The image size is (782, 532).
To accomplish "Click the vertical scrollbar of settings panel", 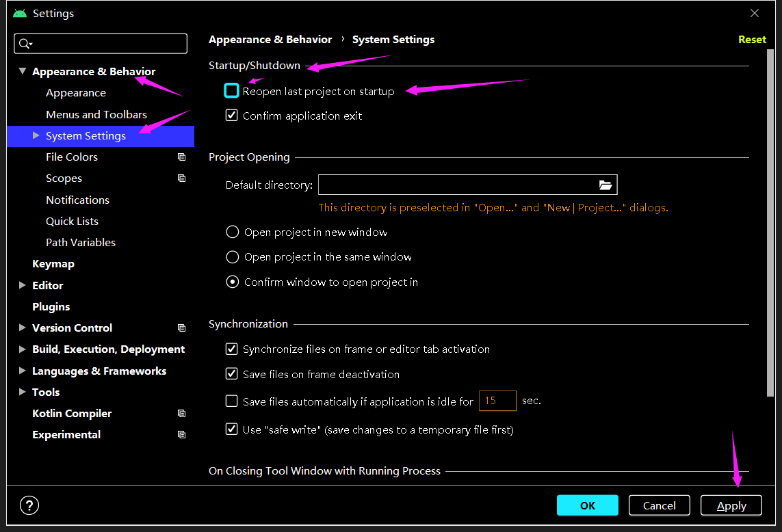I will click(x=770, y=223).
